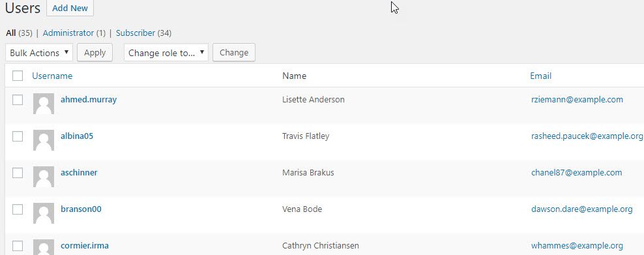Check the box for user ahmed.murray

(x=18, y=100)
